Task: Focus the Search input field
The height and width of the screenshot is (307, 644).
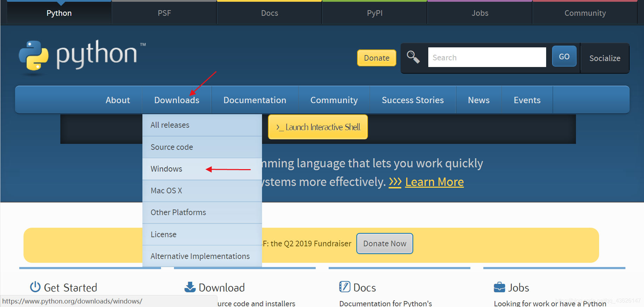Action: (487, 57)
